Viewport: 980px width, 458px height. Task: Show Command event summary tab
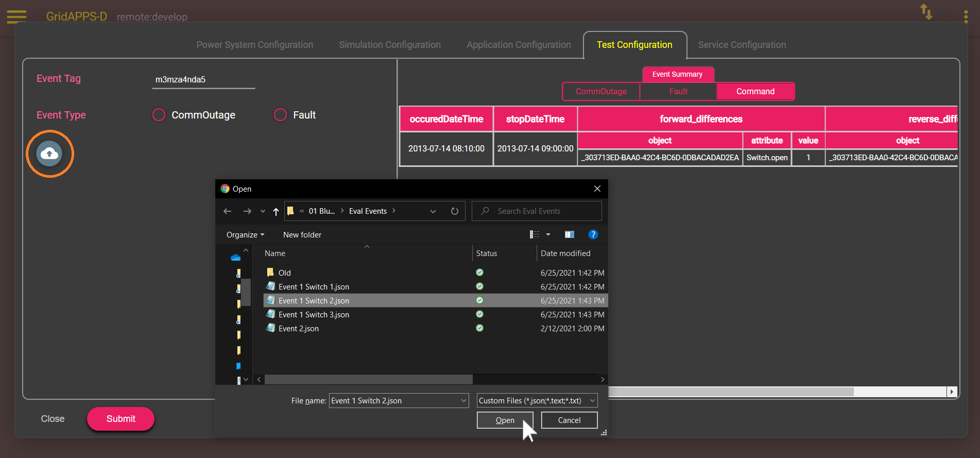(755, 91)
